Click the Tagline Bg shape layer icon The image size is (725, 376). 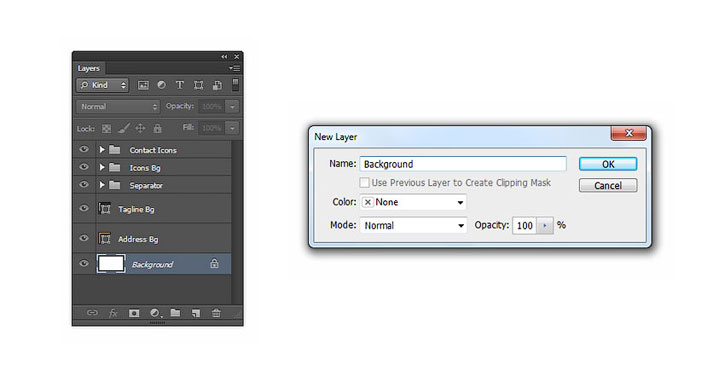(x=105, y=209)
